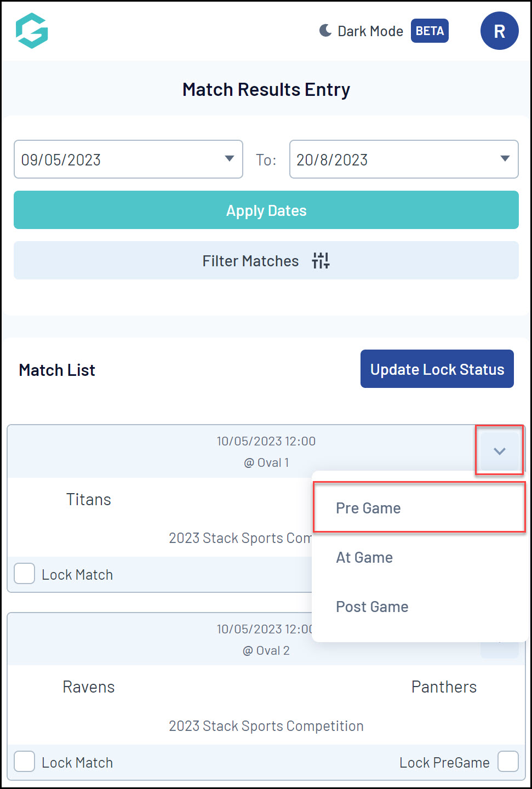
Task: Click the filter sliders icon
Action: [x=321, y=261]
